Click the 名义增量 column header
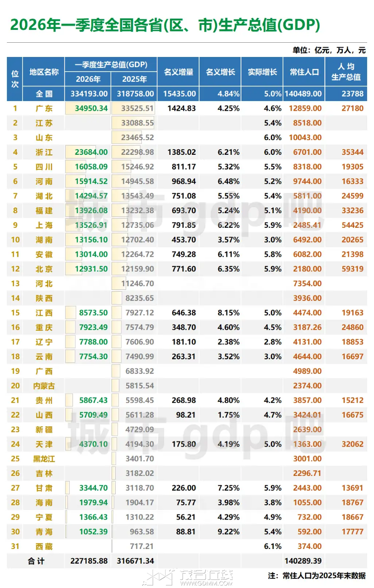The height and width of the screenshot is (588, 374). click(179, 72)
